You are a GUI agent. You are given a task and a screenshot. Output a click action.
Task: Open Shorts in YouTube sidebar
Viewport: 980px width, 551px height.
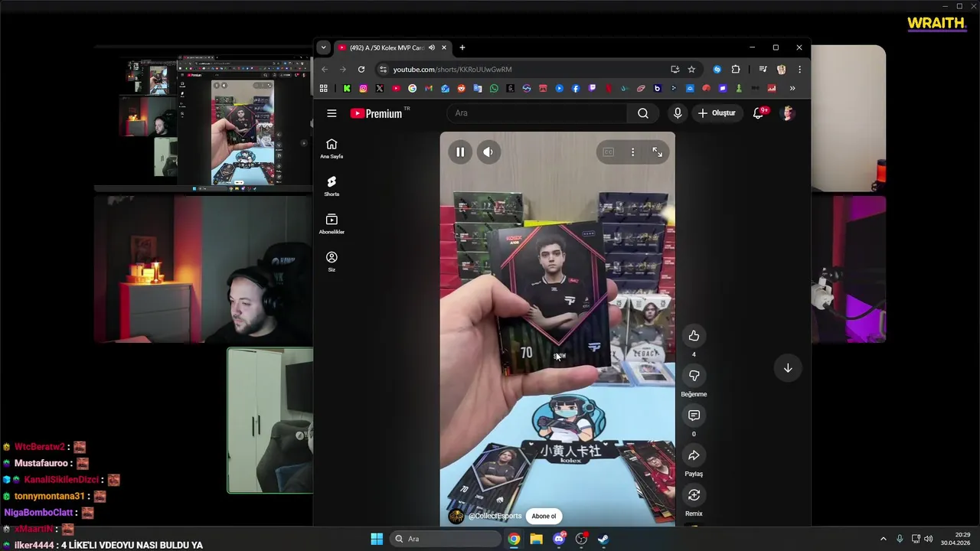tap(332, 186)
